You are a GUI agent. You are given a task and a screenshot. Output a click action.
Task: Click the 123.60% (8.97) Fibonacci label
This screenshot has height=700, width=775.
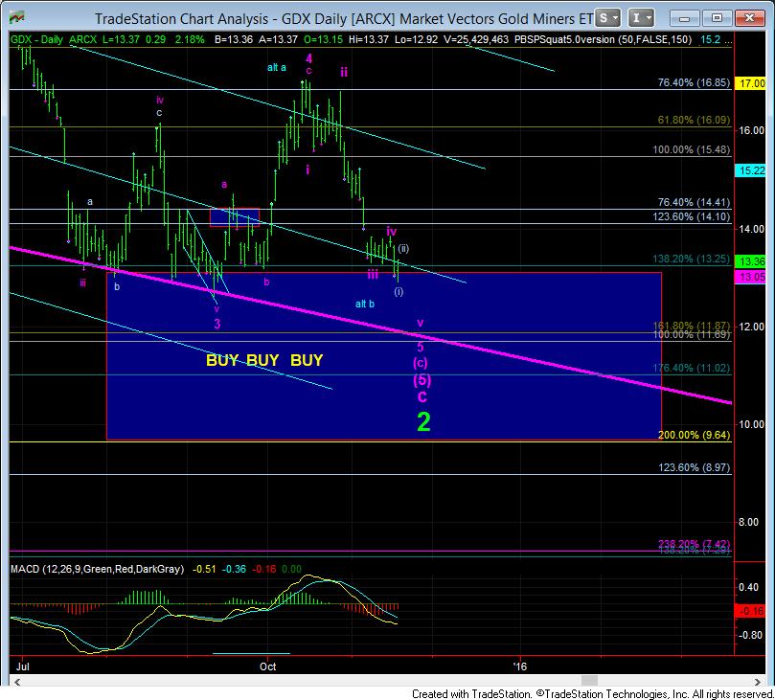694,467
